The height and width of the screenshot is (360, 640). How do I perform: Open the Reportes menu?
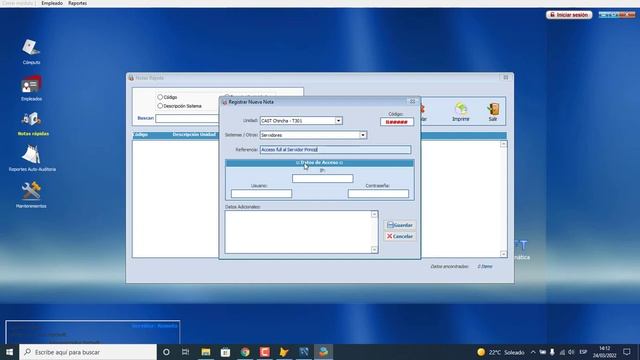[x=77, y=3]
